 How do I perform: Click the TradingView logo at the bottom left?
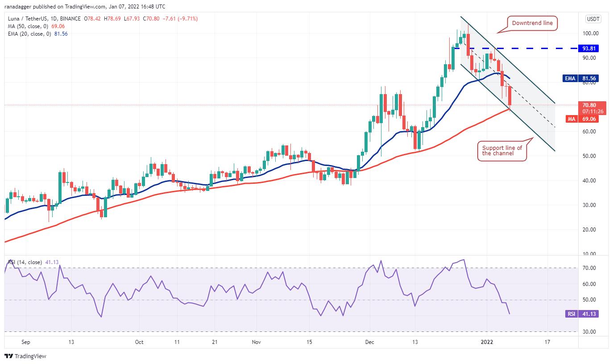[25, 356]
